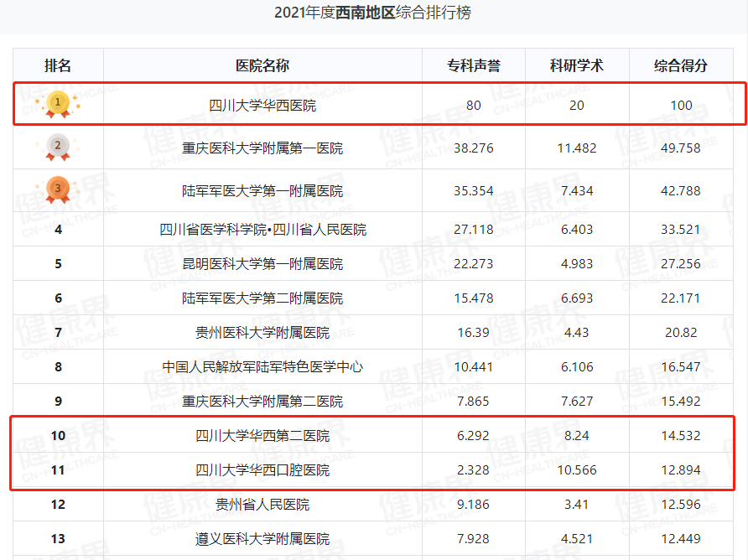Screen dimensions: 748x560
Task: Click rank number 12
Action: coord(58,504)
